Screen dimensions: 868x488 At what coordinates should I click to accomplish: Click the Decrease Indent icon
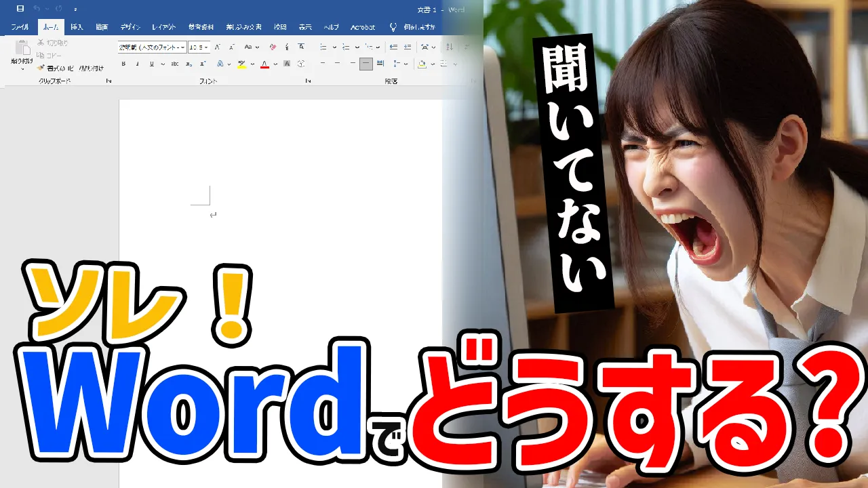tap(394, 47)
